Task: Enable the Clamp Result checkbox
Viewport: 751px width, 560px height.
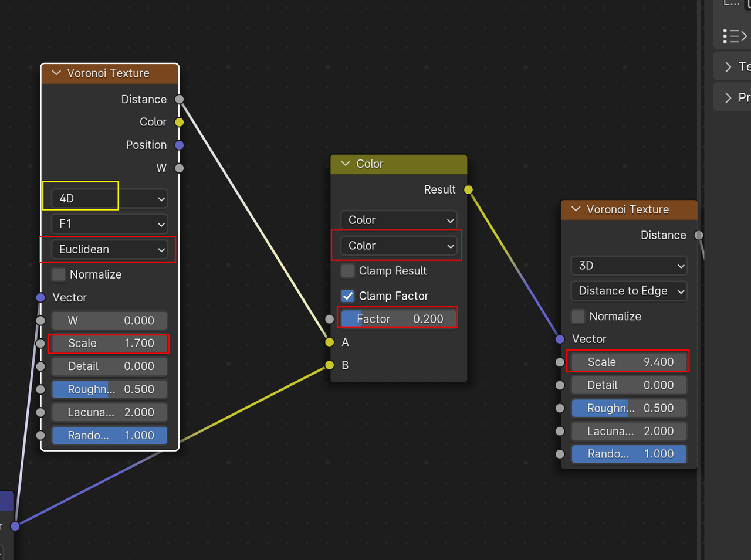Action: click(x=348, y=271)
